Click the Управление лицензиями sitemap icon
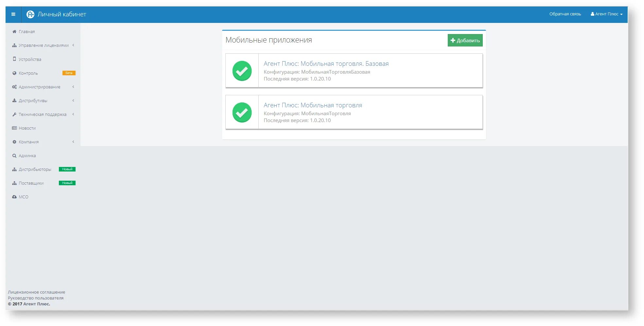 click(14, 45)
